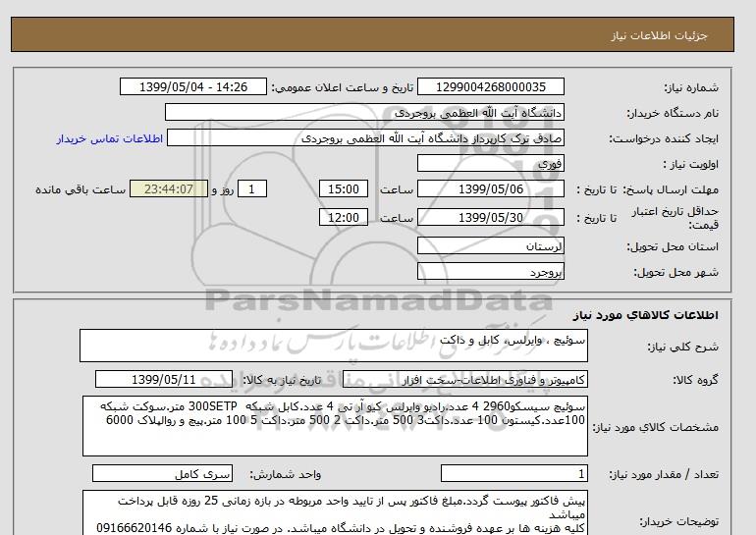Click the label تعداد / مقدار مورد نیاز
The width and height of the screenshot is (756, 535).
point(665,475)
